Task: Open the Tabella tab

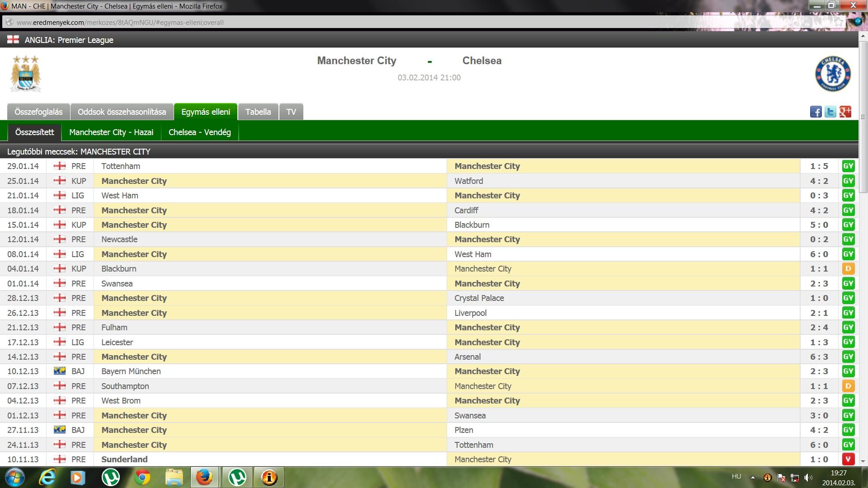Action: click(258, 112)
